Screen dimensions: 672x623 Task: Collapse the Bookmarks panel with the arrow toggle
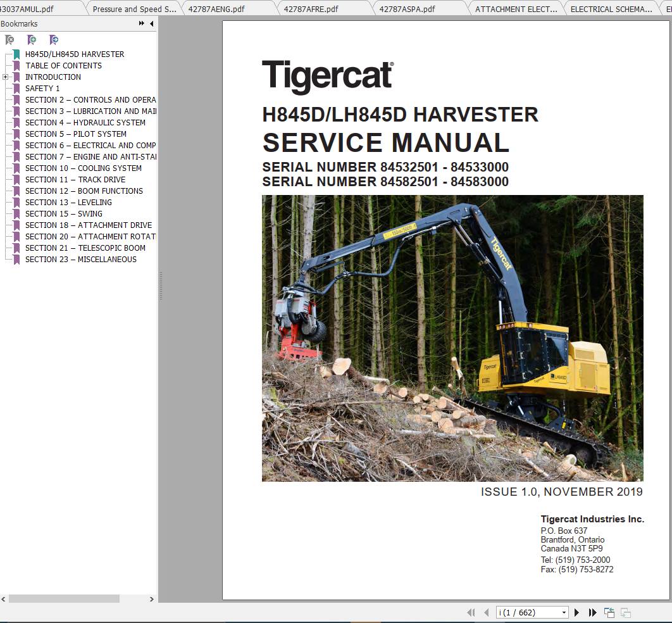[x=151, y=23]
